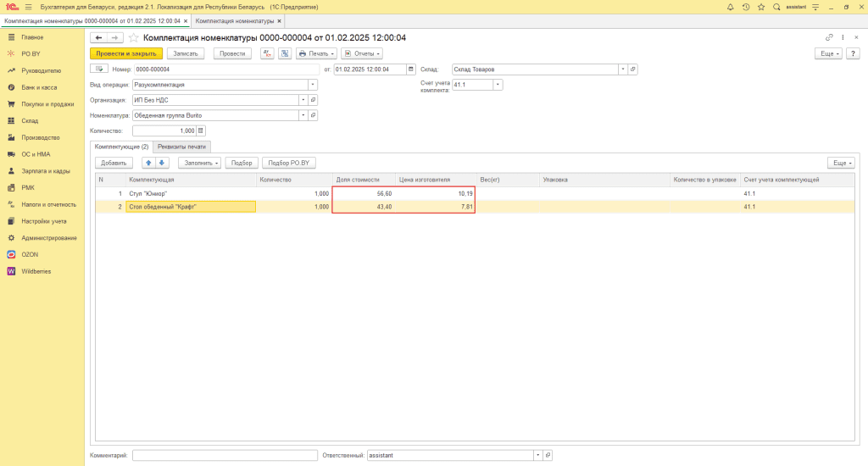Open Склад section in sidebar
The height and width of the screenshot is (466, 868).
(x=30, y=120)
